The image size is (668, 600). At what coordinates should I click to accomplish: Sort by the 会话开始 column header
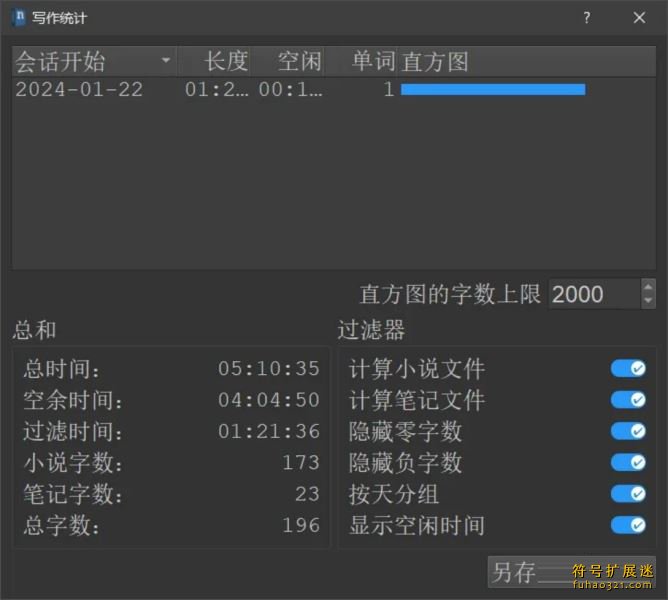click(x=94, y=61)
